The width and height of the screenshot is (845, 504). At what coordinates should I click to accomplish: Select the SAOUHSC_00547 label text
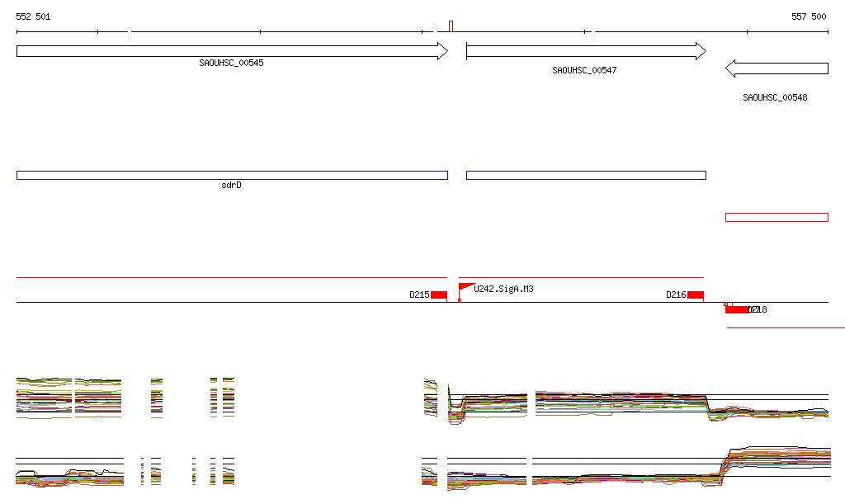point(584,70)
